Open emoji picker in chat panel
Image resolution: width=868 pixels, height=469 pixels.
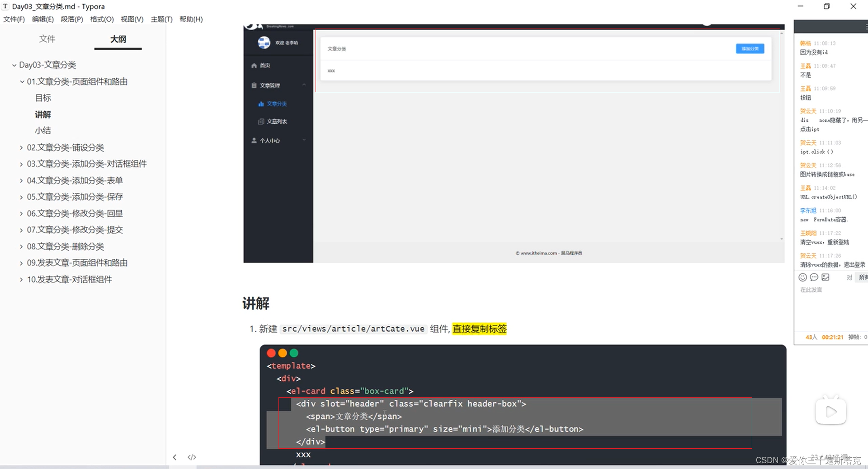(803, 277)
